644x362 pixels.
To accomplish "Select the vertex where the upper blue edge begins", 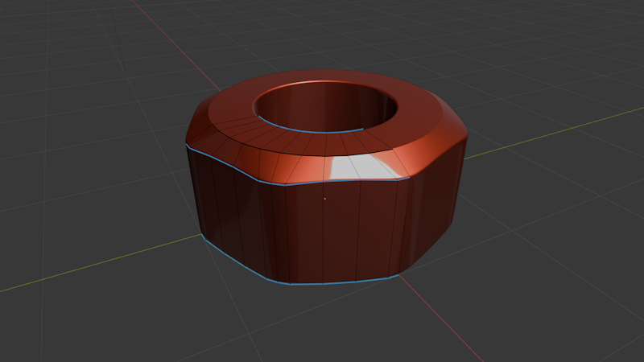I will 186,144.
